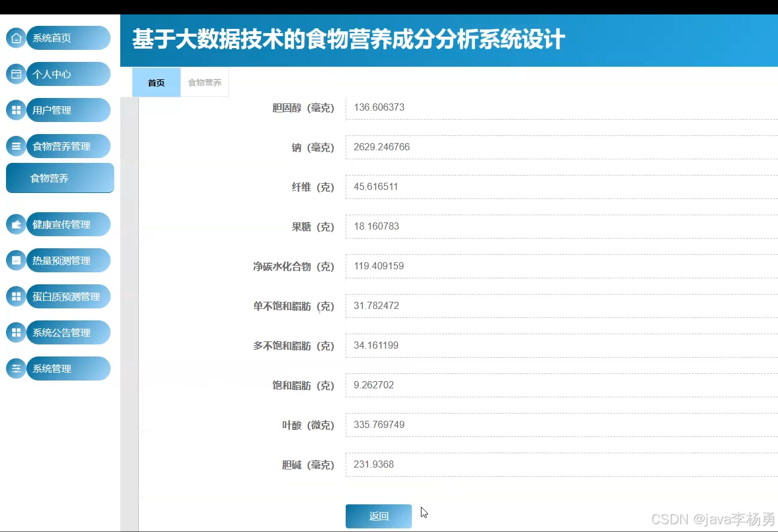
Task: Click the chart icon beside 热量预测管理
Action: point(16,260)
